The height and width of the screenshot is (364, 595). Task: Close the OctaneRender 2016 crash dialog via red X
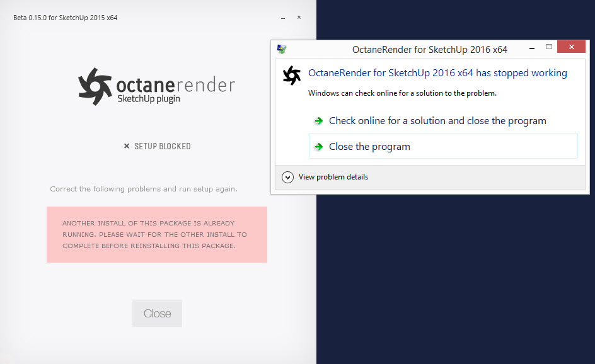click(571, 47)
